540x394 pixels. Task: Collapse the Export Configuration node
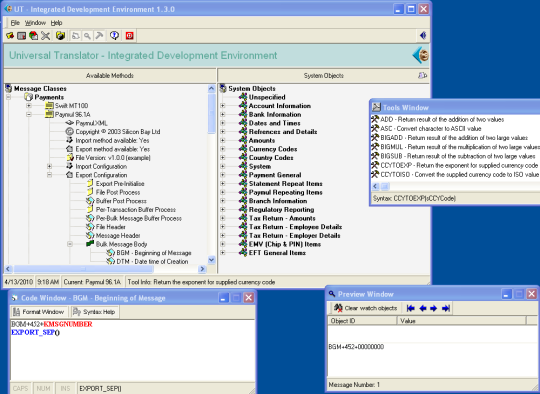point(50,175)
